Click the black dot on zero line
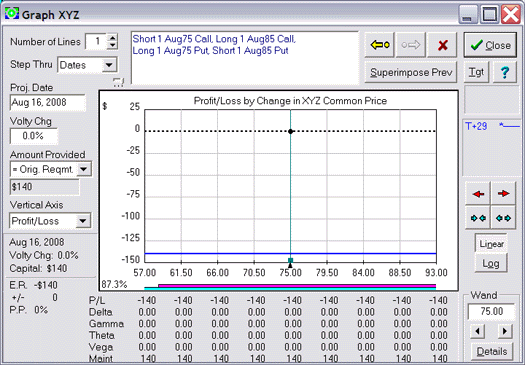The image size is (525, 365). (290, 131)
